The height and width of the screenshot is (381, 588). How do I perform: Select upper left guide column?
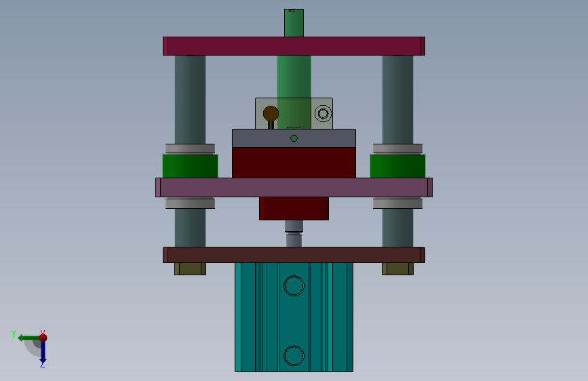point(190,100)
